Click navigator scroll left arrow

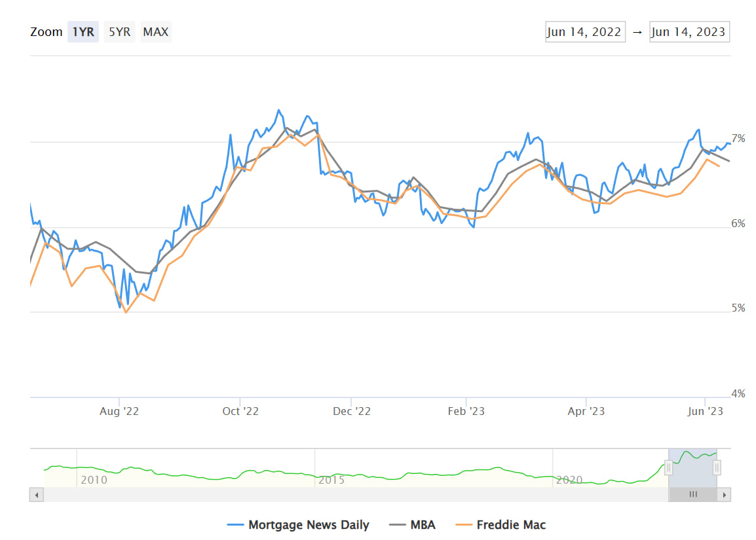37,495
